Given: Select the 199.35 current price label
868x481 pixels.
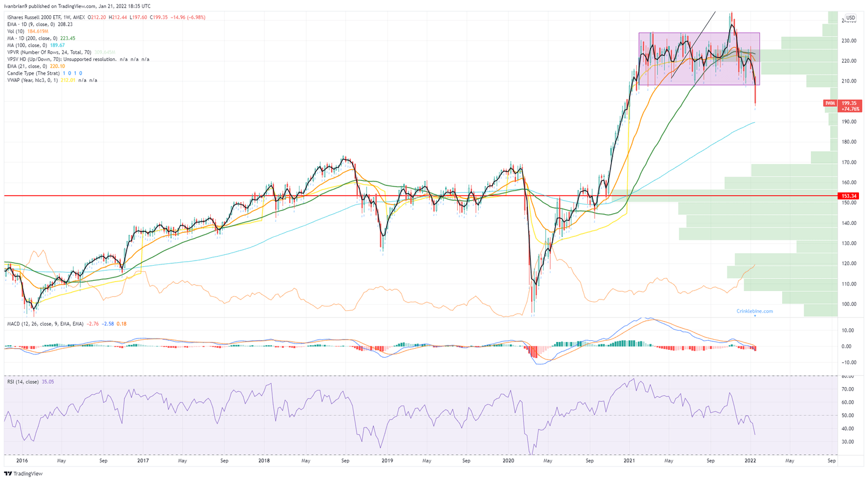Looking at the screenshot, I should 849,103.
